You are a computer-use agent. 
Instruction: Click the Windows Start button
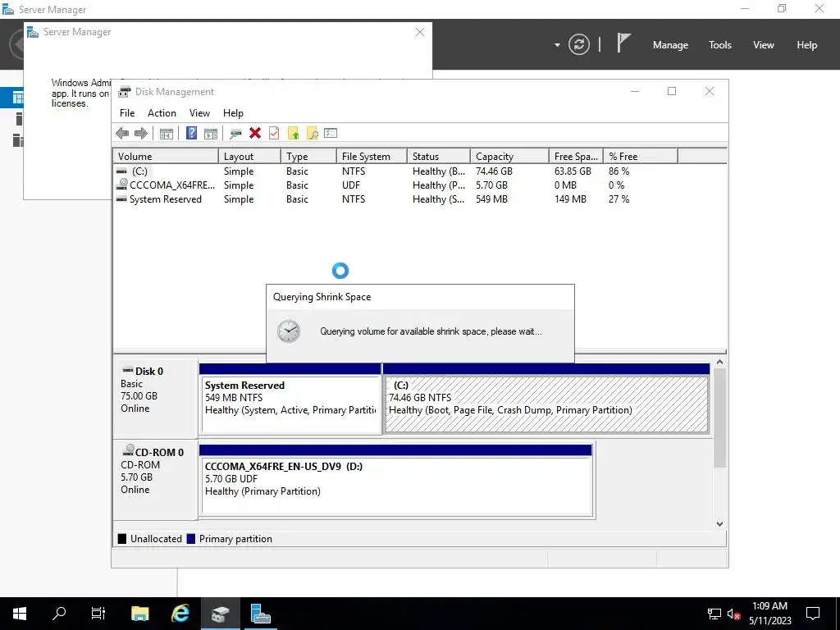(x=20, y=614)
